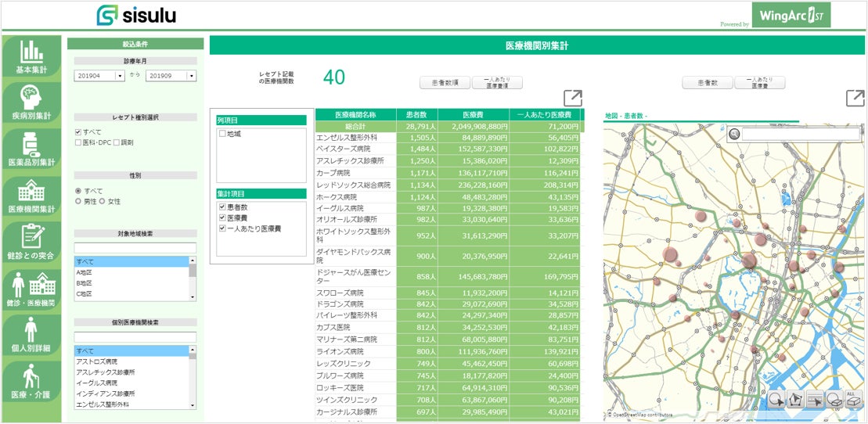The width and height of the screenshot is (868, 424).
Task: Open the 医薬品別集計 medicine icon
Action: 31,145
